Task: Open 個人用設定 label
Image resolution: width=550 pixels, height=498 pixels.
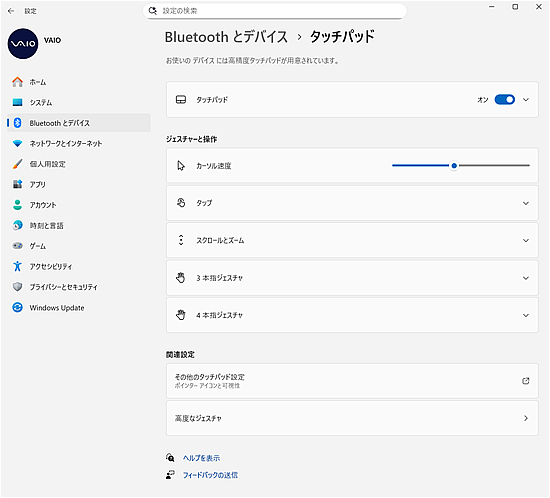Action: point(47,164)
